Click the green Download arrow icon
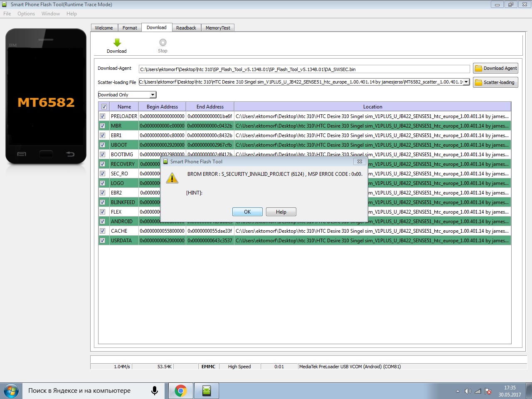Image resolution: width=532 pixels, height=399 pixels. coord(117,43)
